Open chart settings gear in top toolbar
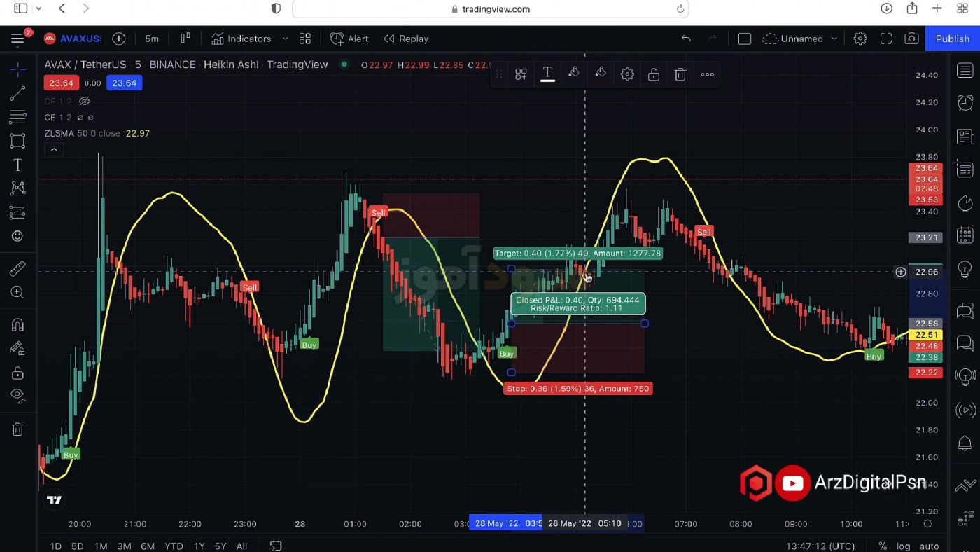The image size is (980, 552). [x=860, y=39]
